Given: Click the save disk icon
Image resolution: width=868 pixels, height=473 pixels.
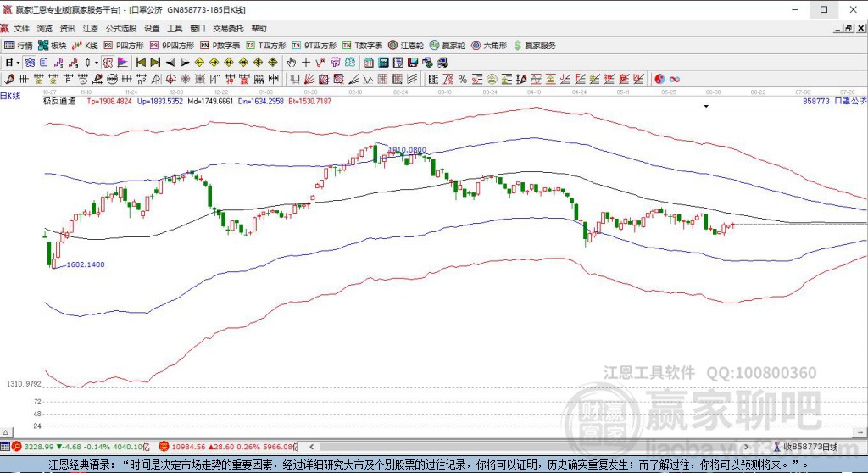Looking at the screenshot, I should click(413, 63).
